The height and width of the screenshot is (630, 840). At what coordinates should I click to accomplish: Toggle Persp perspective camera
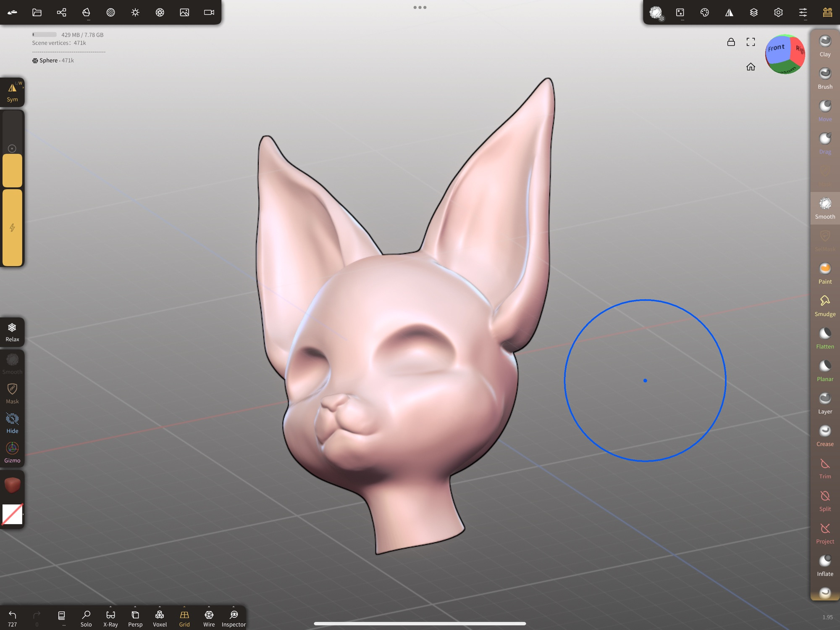coord(135,618)
